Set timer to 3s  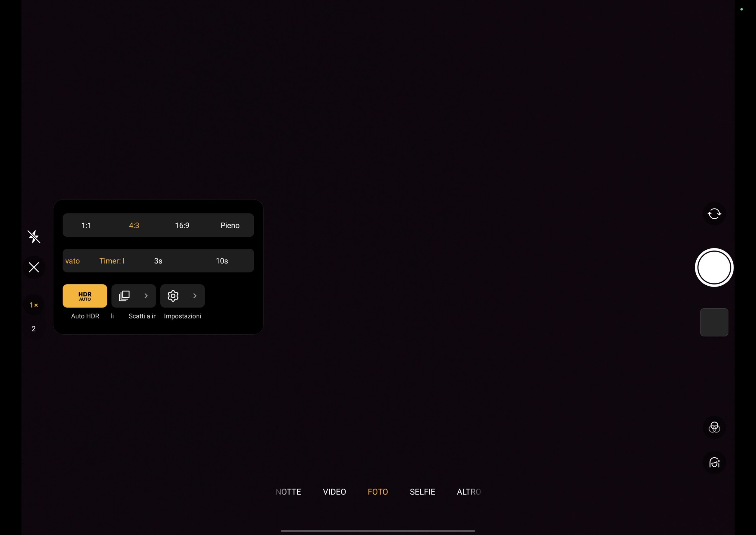tap(158, 261)
